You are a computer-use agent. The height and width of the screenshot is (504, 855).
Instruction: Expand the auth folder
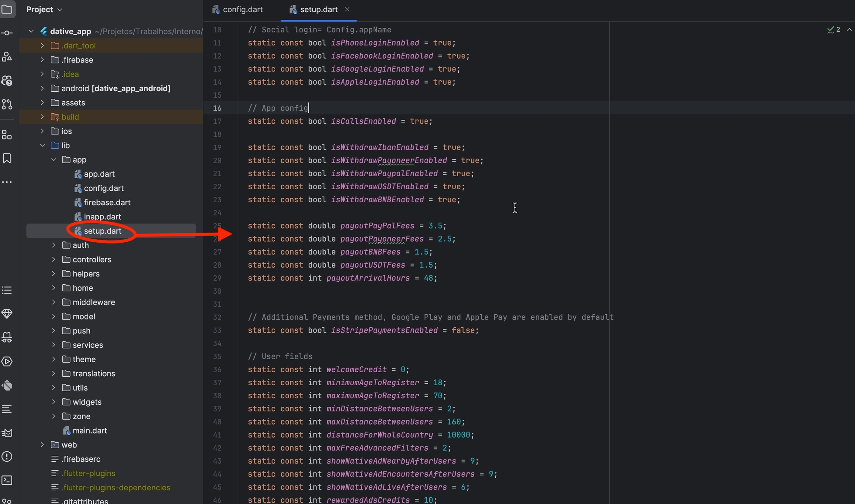53,245
